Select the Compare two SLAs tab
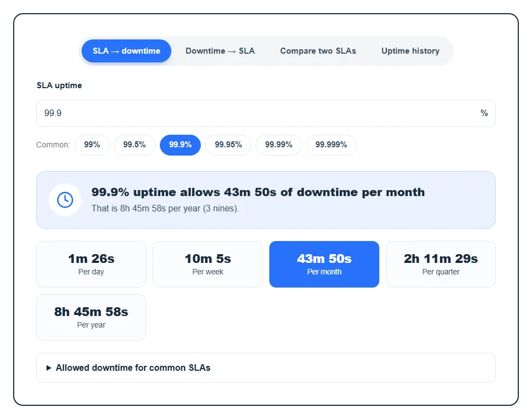Image resolution: width=532 pixels, height=419 pixels. 318,51
